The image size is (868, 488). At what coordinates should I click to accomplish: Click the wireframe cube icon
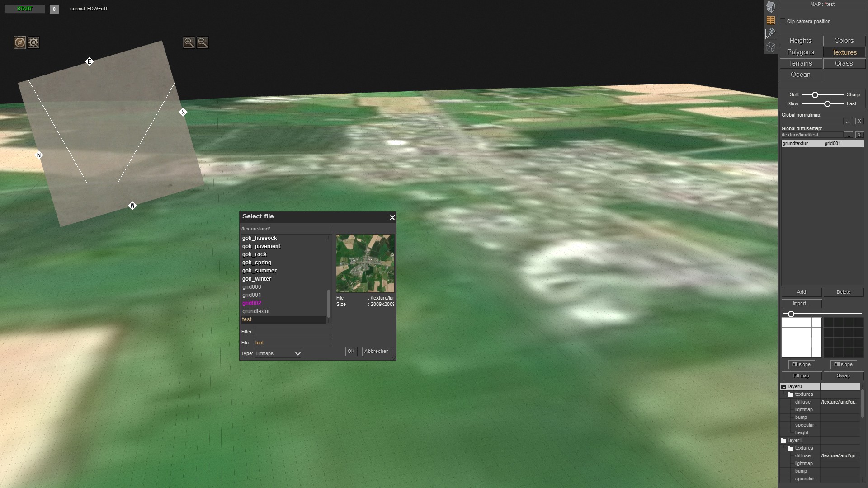click(771, 47)
